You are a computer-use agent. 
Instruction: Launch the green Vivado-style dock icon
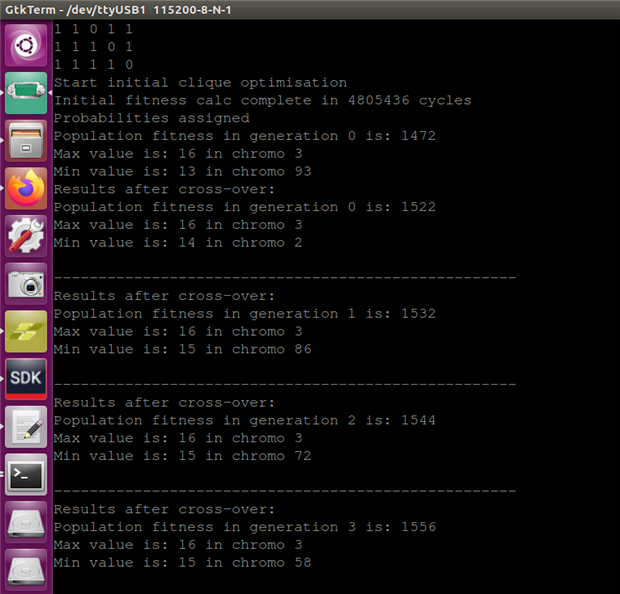point(26,331)
